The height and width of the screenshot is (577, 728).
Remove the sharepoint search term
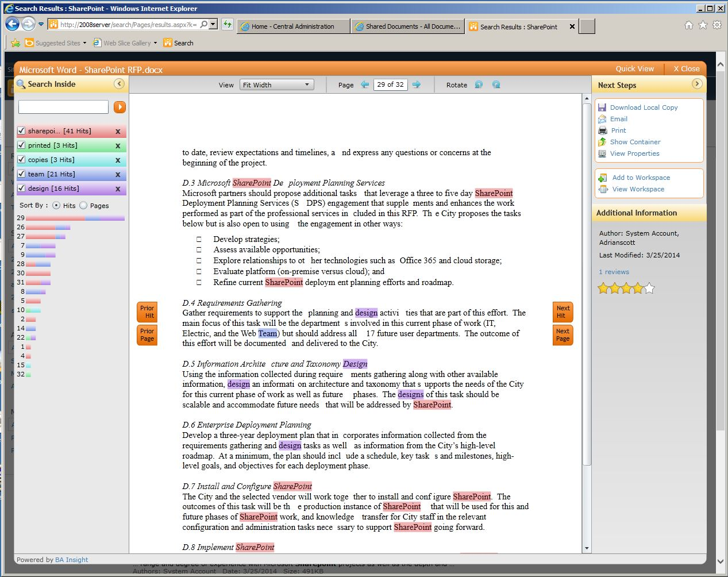tap(118, 132)
